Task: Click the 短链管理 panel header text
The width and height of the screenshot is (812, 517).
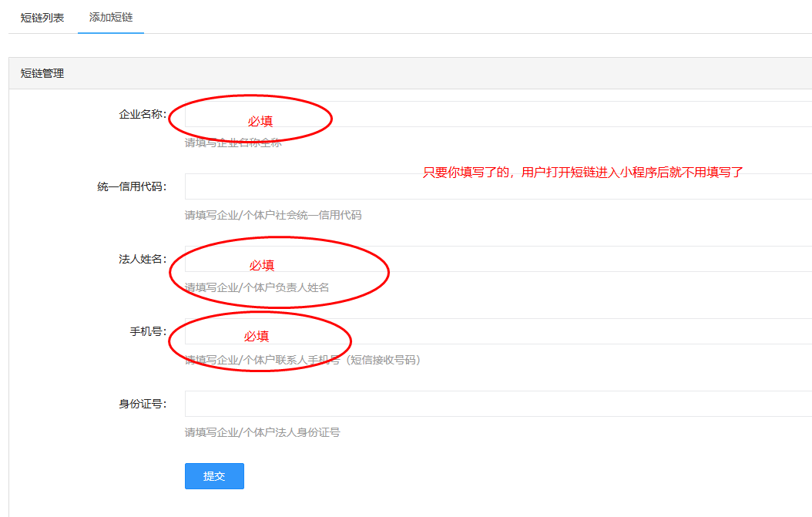Action: pyautogui.click(x=42, y=73)
